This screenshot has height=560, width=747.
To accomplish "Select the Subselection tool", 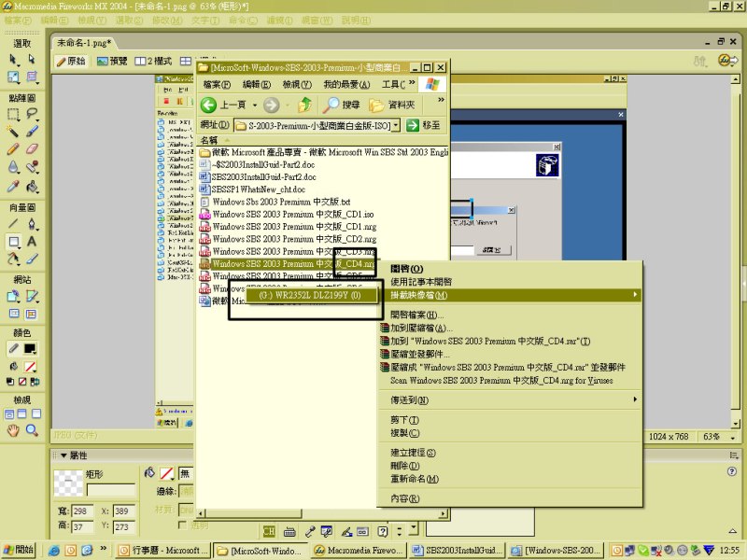I will pos(32,59).
